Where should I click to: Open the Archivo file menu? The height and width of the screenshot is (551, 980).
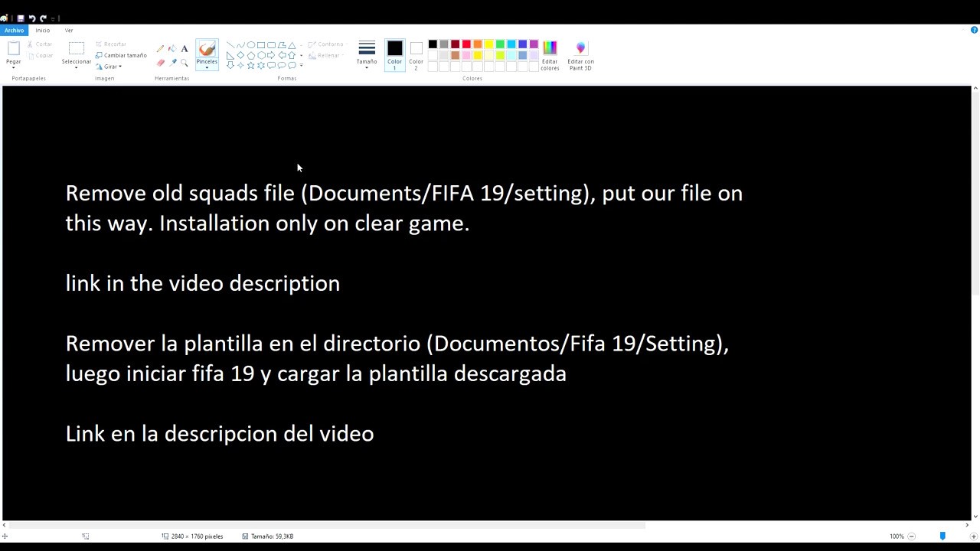click(14, 30)
